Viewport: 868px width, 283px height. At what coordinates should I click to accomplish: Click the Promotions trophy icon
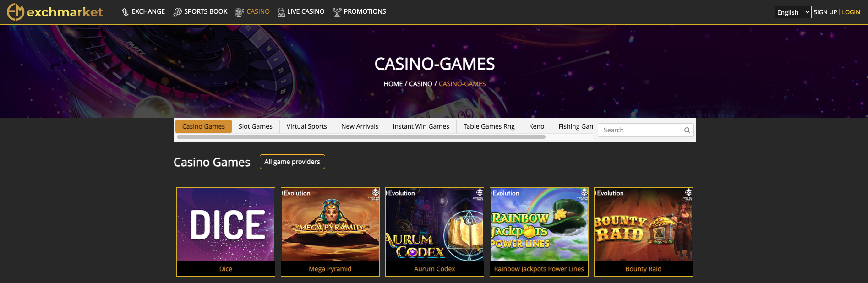click(337, 12)
